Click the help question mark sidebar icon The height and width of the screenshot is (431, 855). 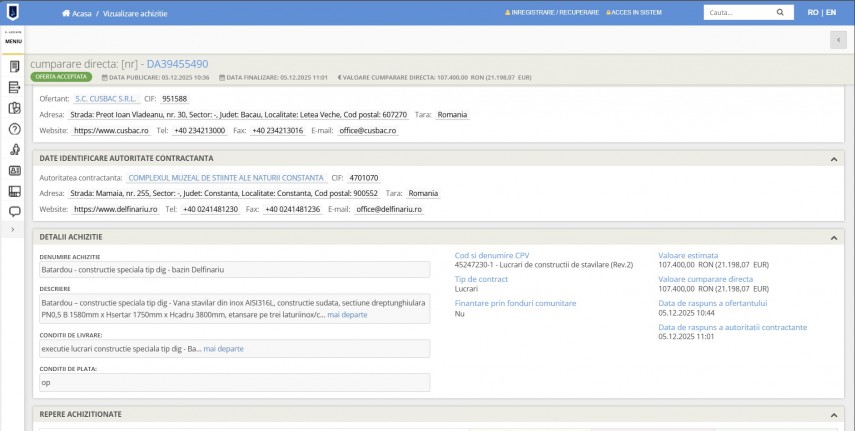pos(14,129)
